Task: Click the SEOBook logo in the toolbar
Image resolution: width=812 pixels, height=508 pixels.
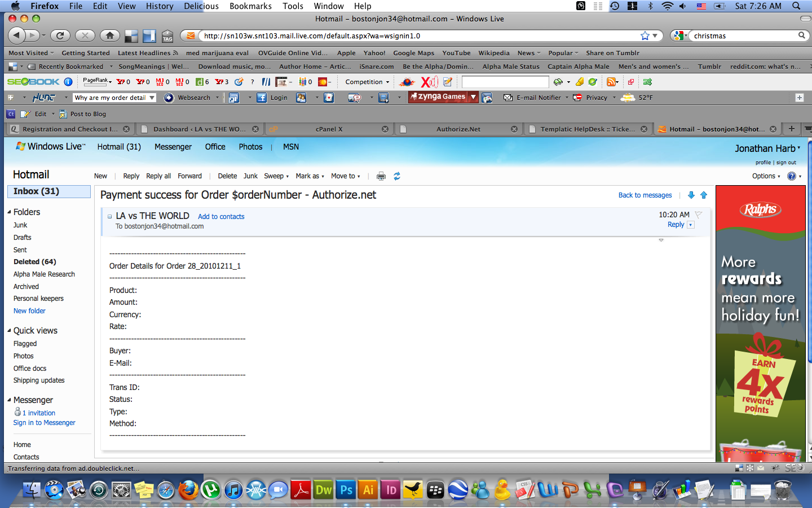Action: (x=33, y=82)
